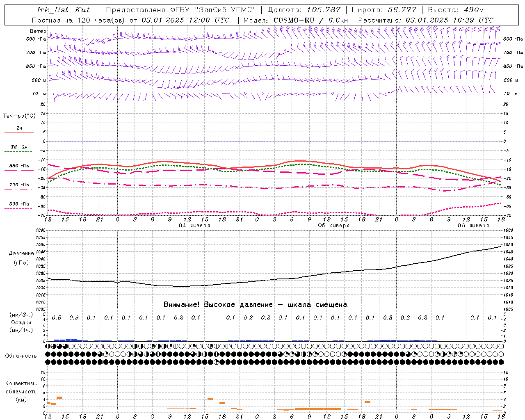Click the Рассчитано: 03.01.2025 16:39 UTC text
Image resolution: width=525 pixels, height=420 pixels.
tap(426, 20)
